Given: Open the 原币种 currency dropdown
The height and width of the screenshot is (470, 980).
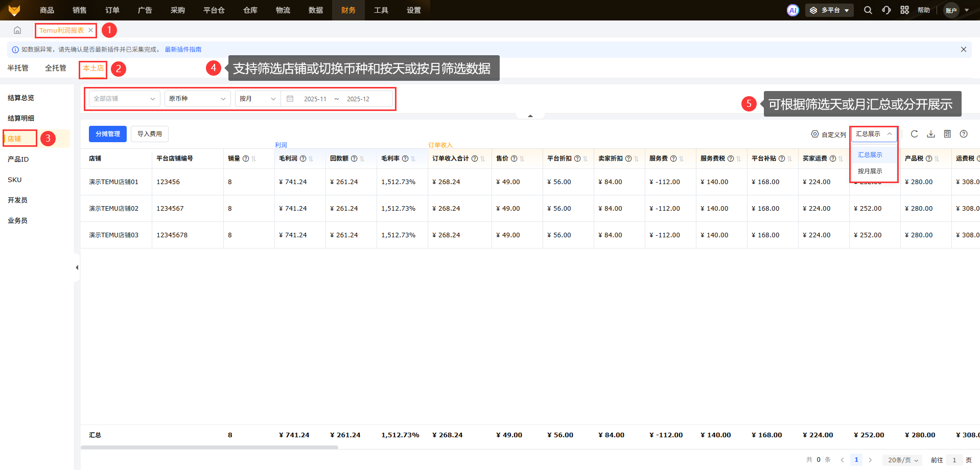Looking at the screenshot, I should pyautogui.click(x=197, y=99).
